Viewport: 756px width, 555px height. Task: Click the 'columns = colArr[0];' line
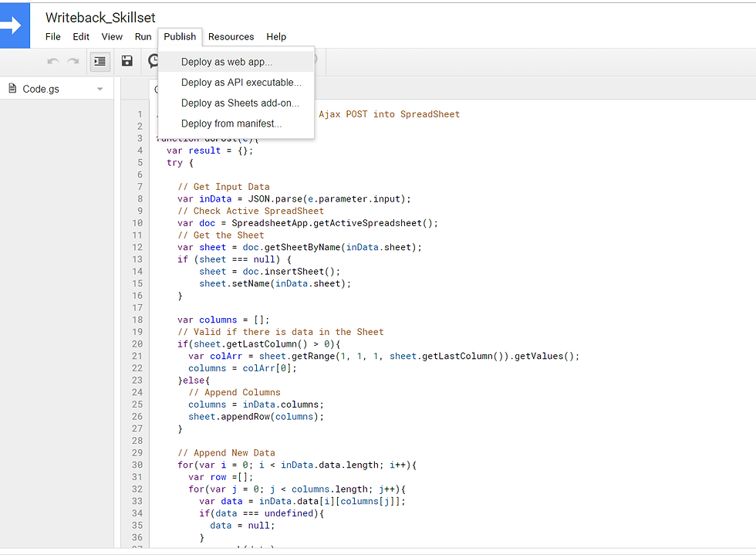242,367
